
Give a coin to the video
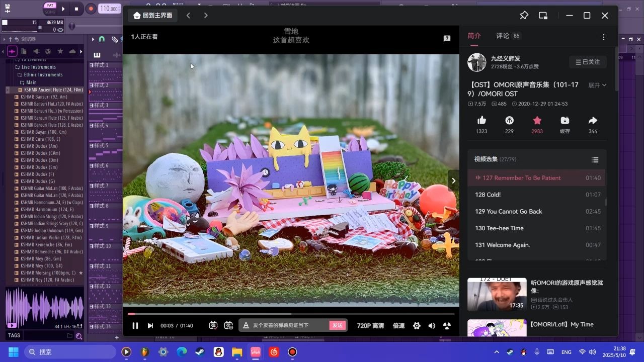[509, 120]
